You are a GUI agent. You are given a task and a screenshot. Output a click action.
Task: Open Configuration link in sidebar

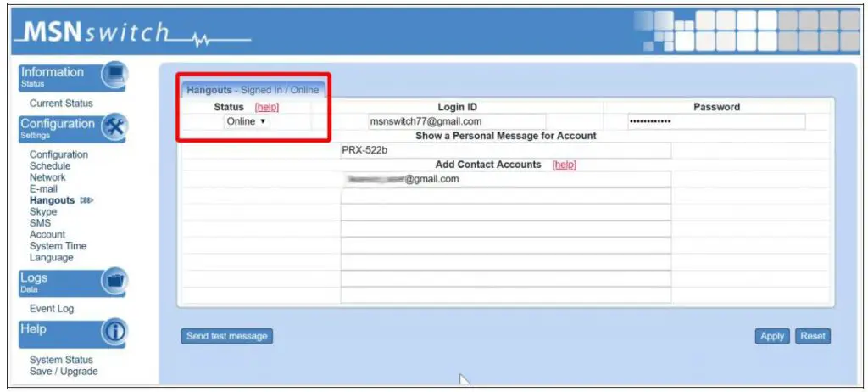coord(58,154)
